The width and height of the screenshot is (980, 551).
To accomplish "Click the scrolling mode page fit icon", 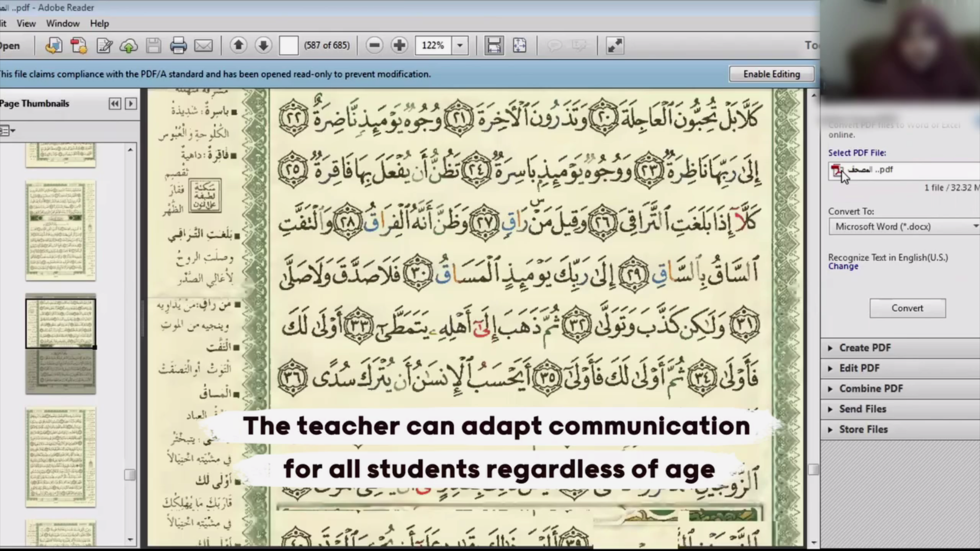I will (494, 45).
